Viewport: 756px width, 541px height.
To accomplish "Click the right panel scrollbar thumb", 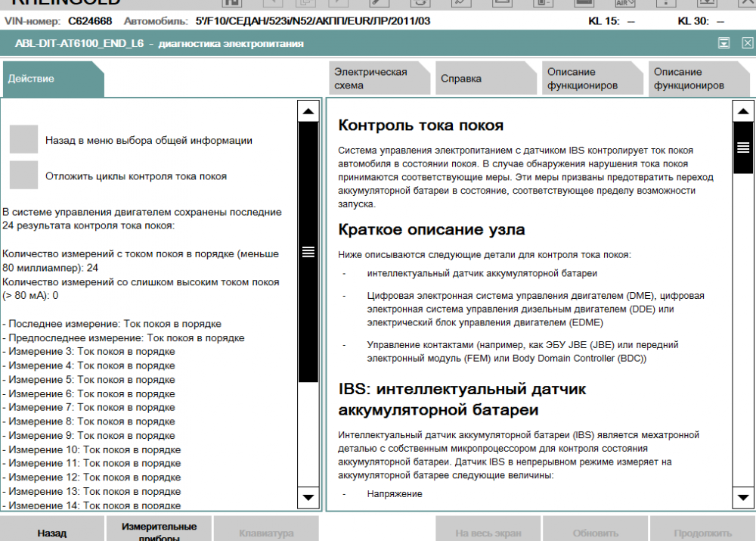I will click(x=743, y=148).
